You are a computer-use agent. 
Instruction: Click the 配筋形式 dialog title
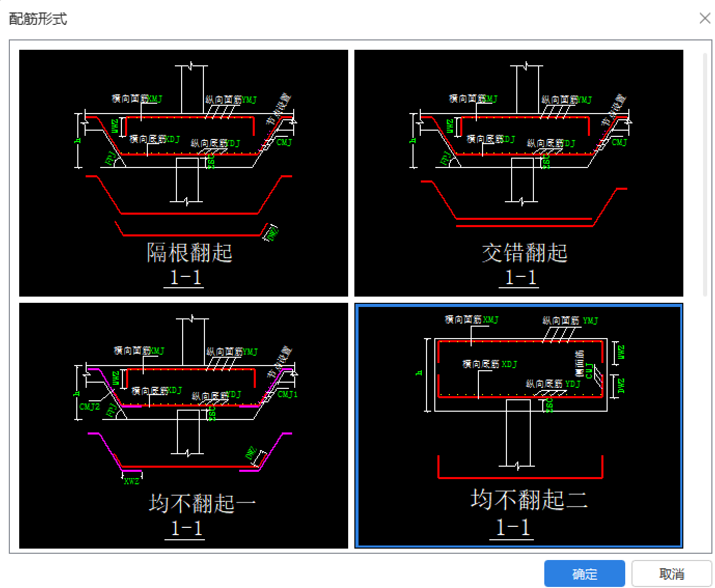click(x=38, y=19)
